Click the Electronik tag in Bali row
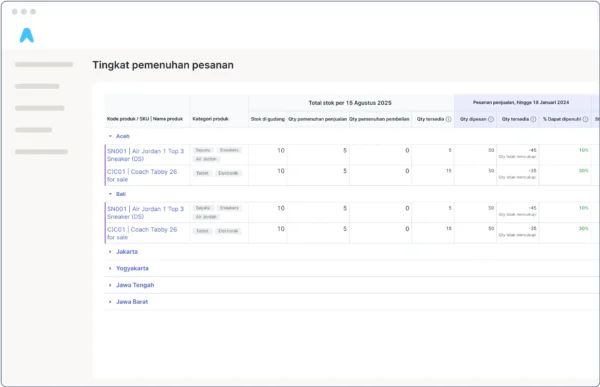 click(x=228, y=231)
